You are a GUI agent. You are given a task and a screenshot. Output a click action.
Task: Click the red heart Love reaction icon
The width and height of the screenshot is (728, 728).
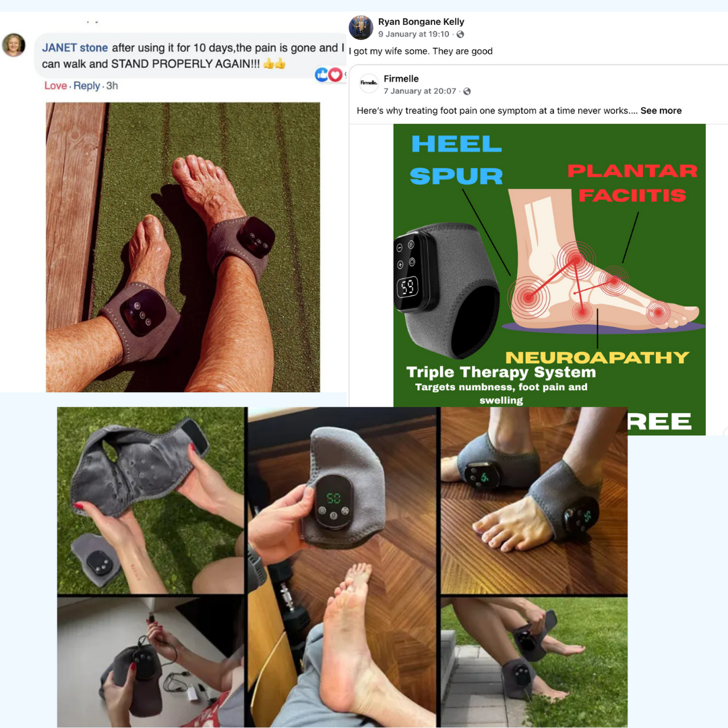pos(335,74)
